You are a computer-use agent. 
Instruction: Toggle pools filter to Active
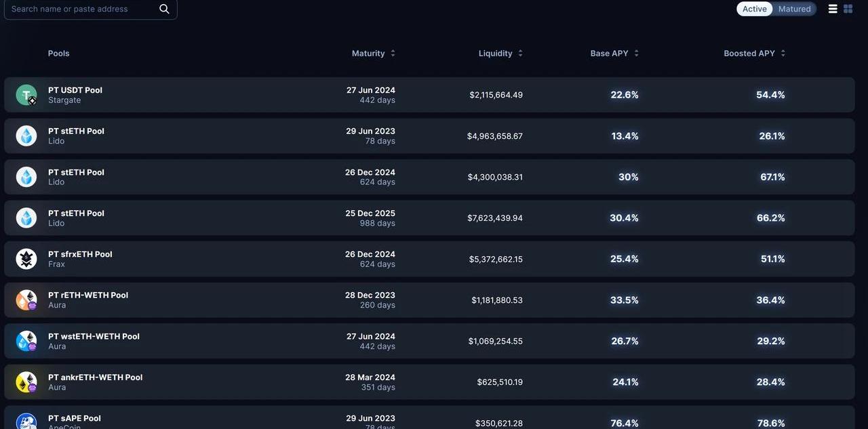click(x=754, y=9)
